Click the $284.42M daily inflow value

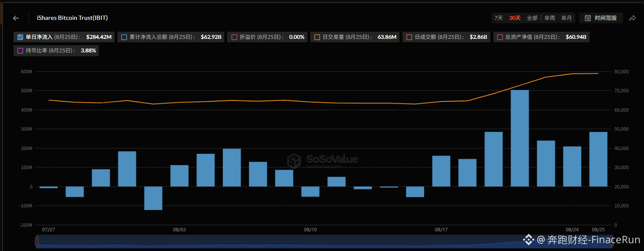coord(99,37)
